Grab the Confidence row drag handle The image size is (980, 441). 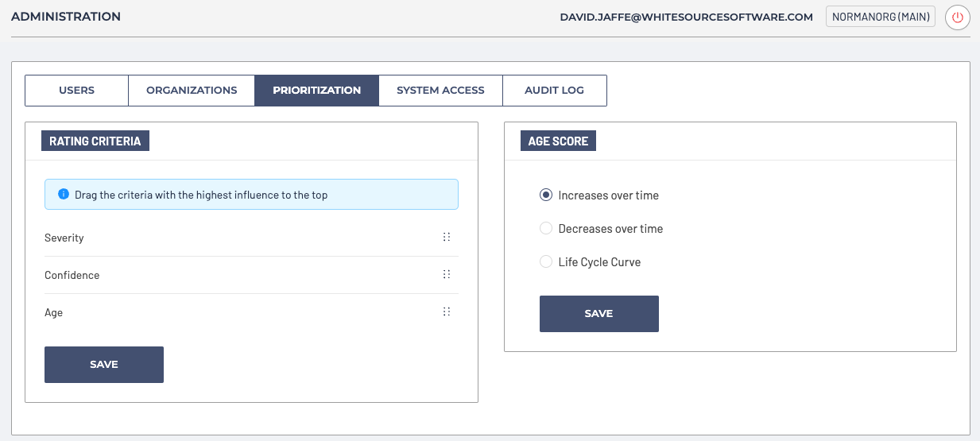[447, 275]
